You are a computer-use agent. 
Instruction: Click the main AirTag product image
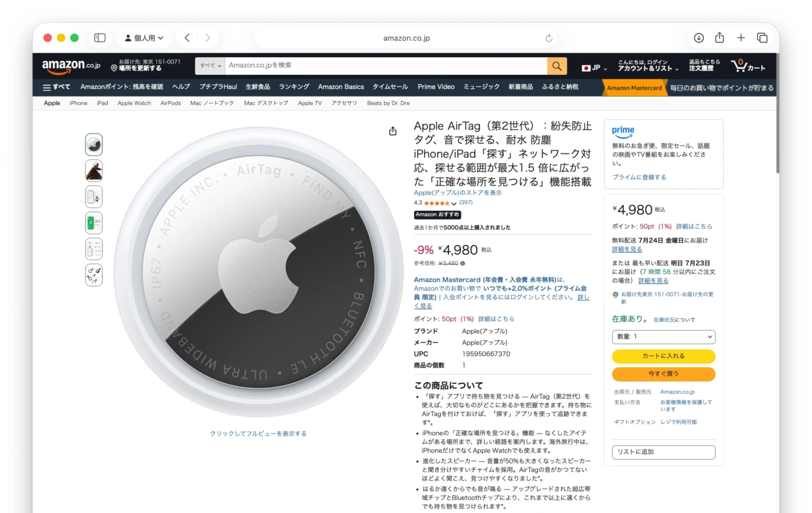[x=258, y=272]
